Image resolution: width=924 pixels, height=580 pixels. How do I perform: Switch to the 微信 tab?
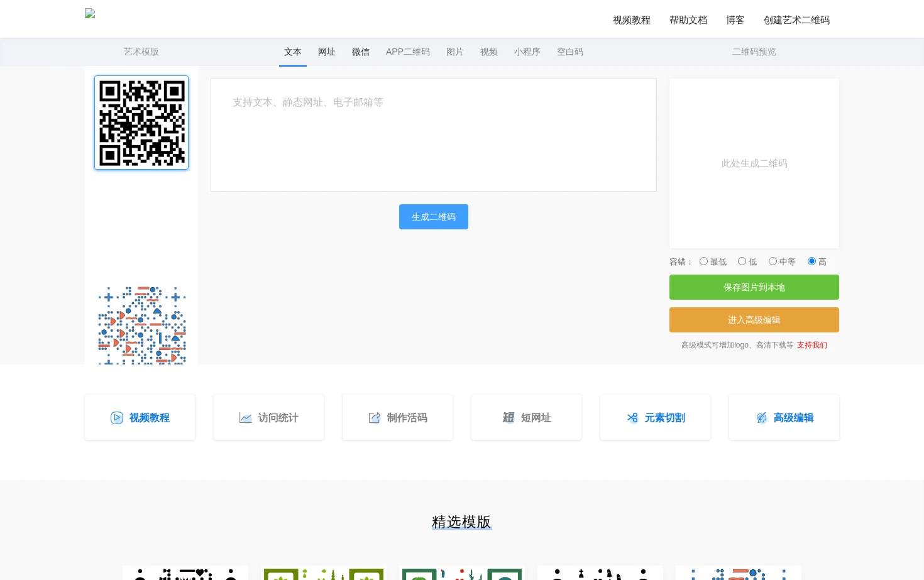point(361,52)
